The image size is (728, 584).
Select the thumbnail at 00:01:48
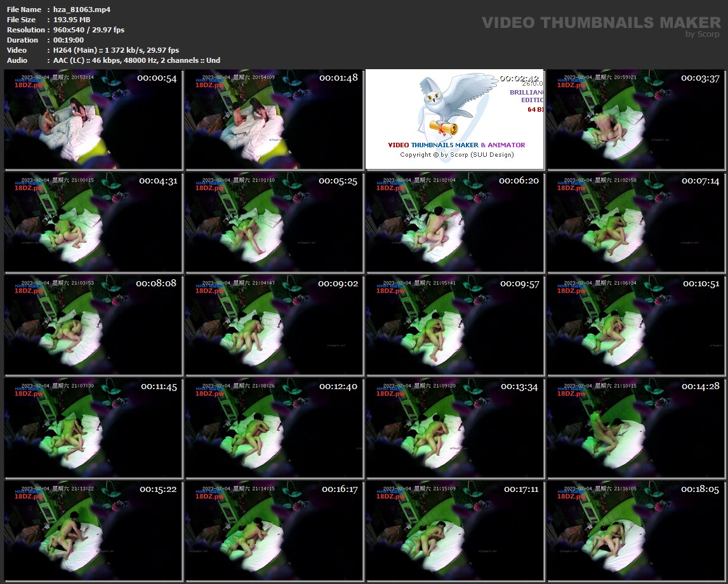[274, 119]
